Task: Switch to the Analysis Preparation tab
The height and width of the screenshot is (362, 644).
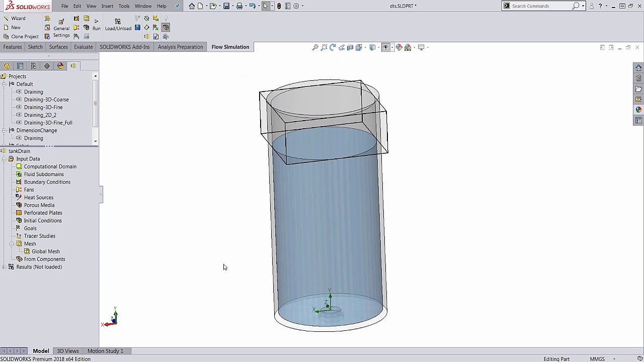Action: tap(180, 47)
